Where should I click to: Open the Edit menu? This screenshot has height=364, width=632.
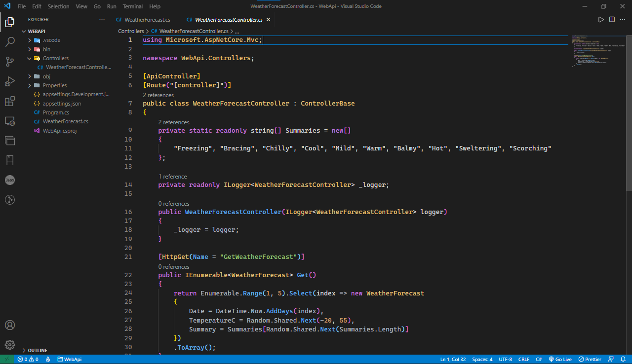(37, 6)
